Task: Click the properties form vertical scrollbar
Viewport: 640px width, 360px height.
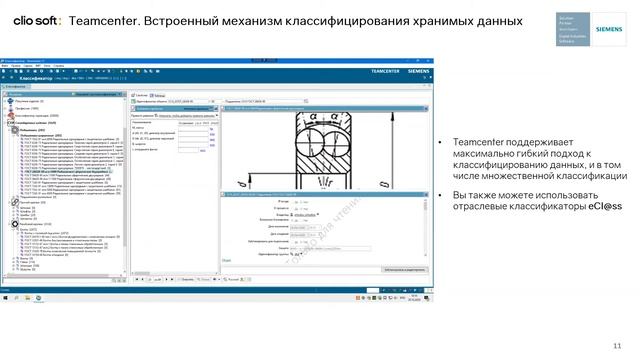Action: click(425, 227)
